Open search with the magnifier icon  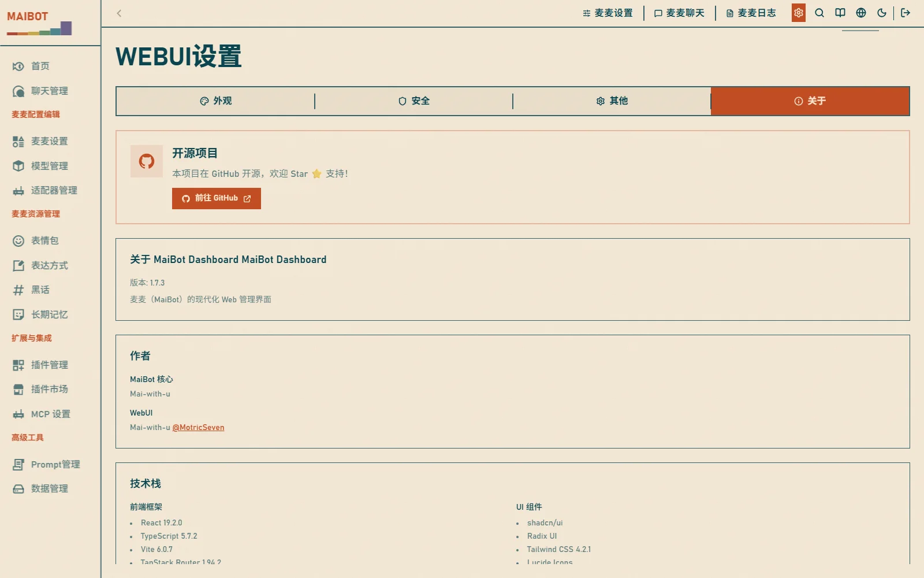click(819, 13)
